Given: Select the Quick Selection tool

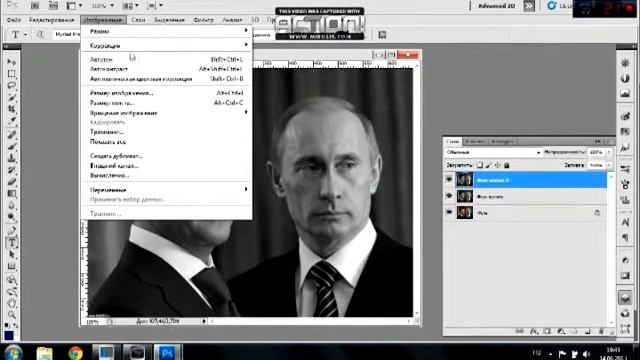Looking at the screenshot, I should [x=11, y=98].
